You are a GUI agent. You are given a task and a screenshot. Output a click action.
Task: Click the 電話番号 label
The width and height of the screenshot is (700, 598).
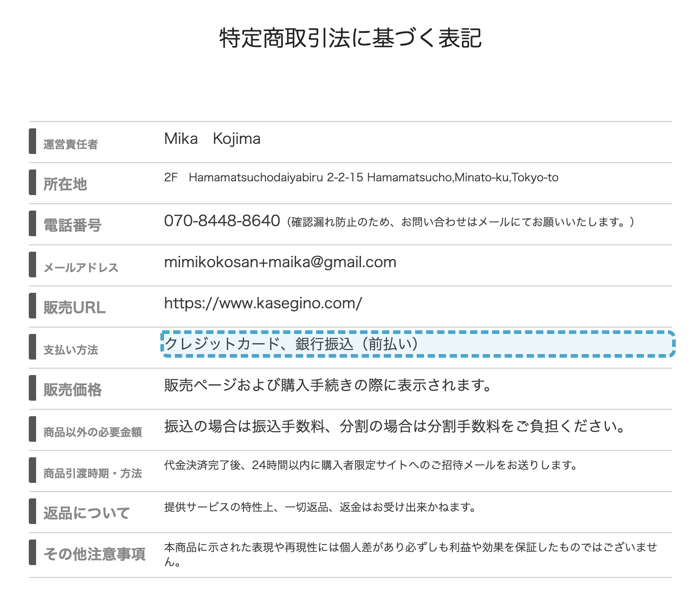coord(72,225)
